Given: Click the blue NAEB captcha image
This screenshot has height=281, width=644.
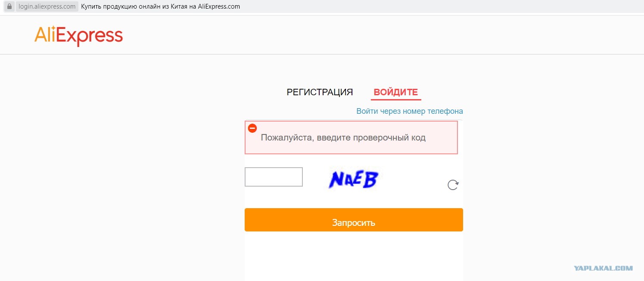Looking at the screenshot, I should (x=353, y=179).
